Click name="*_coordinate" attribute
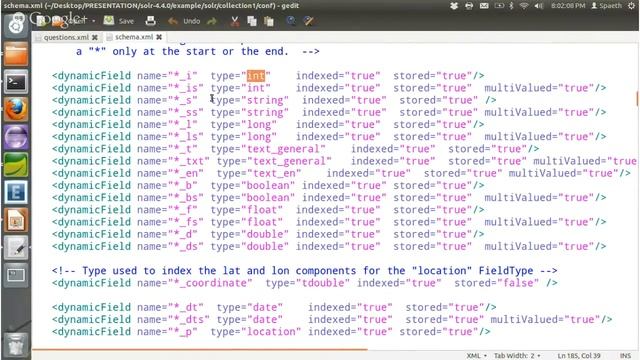The width and height of the screenshot is (640, 360). (x=194, y=283)
